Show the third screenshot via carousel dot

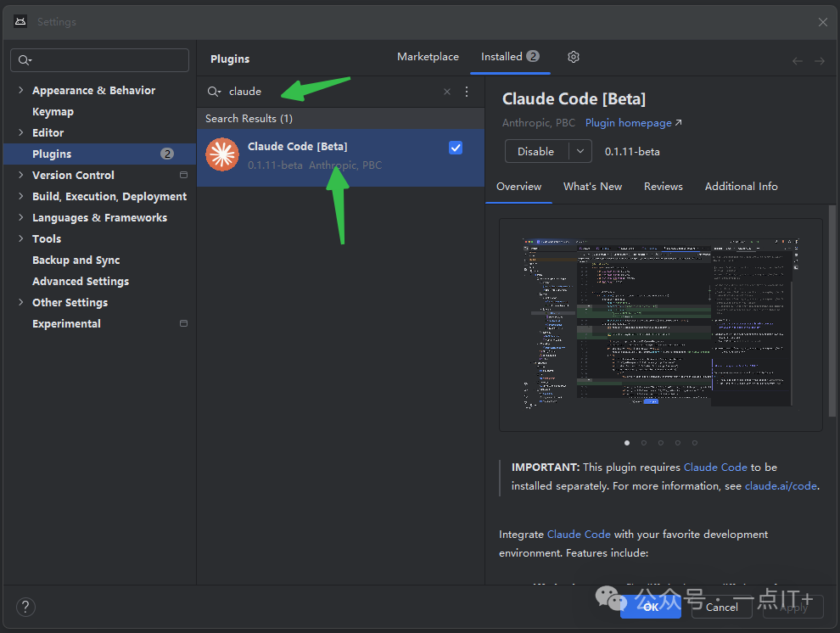click(660, 443)
